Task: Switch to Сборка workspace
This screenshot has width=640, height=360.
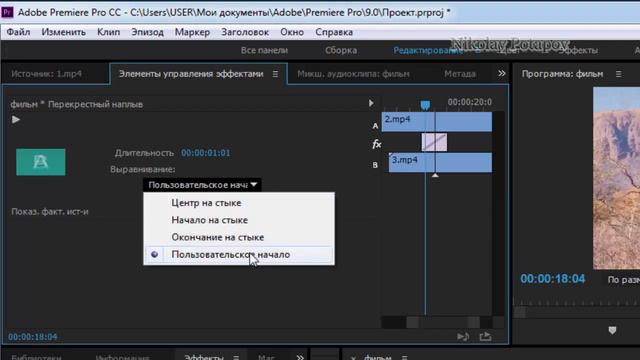Action: pyautogui.click(x=341, y=50)
